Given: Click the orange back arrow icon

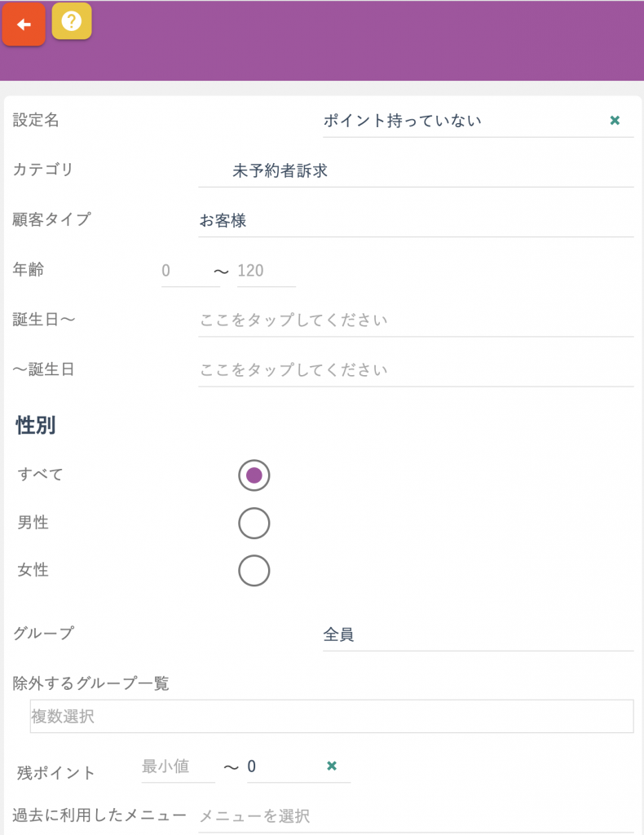Looking at the screenshot, I should (x=24, y=24).
